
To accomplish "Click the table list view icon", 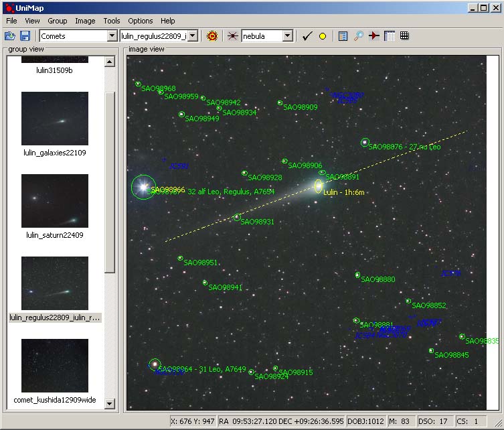I will coord(390,35).
